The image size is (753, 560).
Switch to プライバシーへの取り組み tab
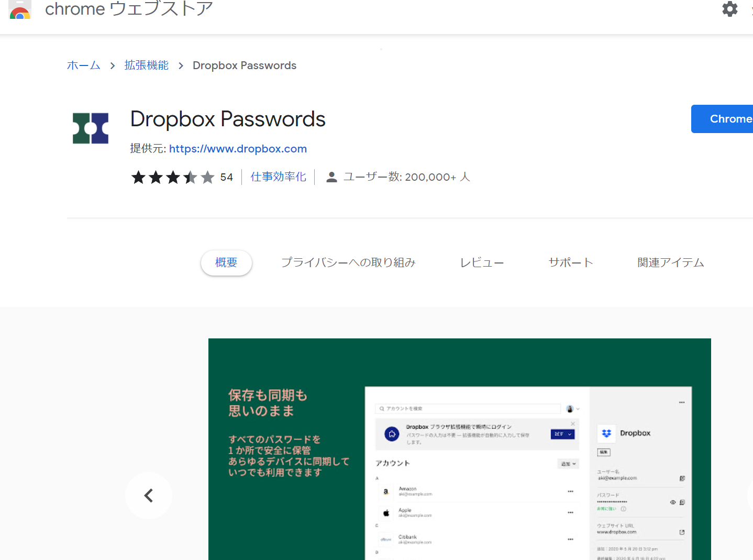coord(348,262)
